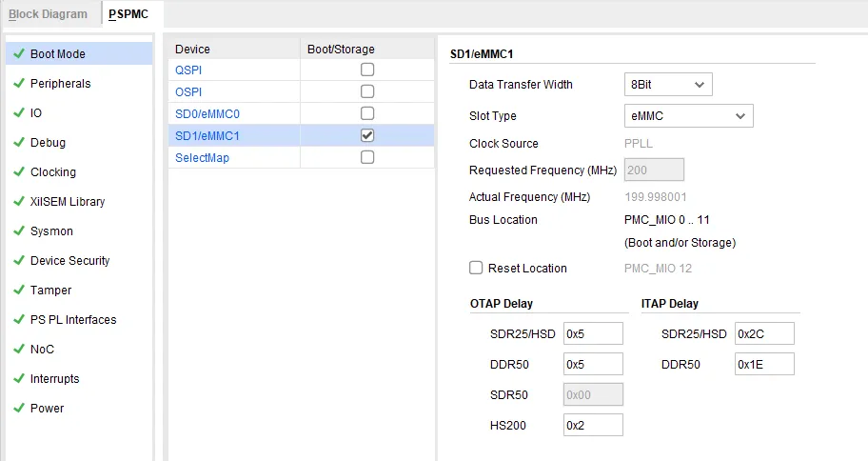Open the XilSEM Library settings page
This screenshot has height=461, width=868.
(67, 202)
